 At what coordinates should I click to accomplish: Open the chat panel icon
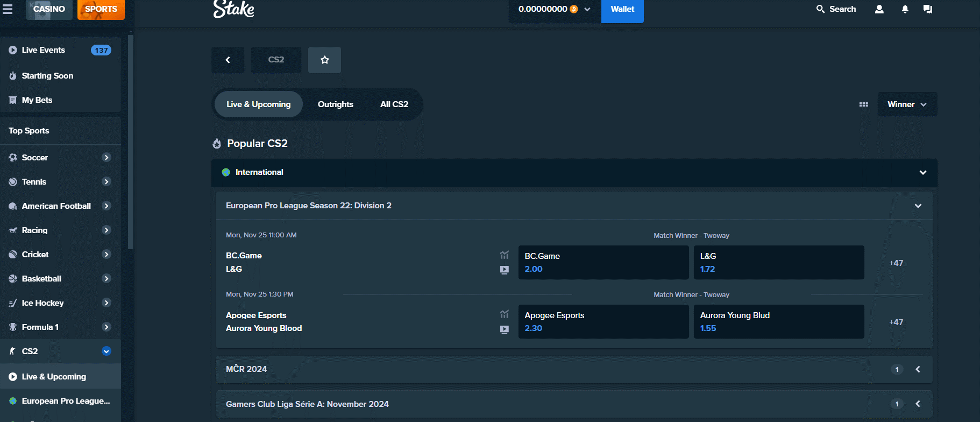[928, 9]
